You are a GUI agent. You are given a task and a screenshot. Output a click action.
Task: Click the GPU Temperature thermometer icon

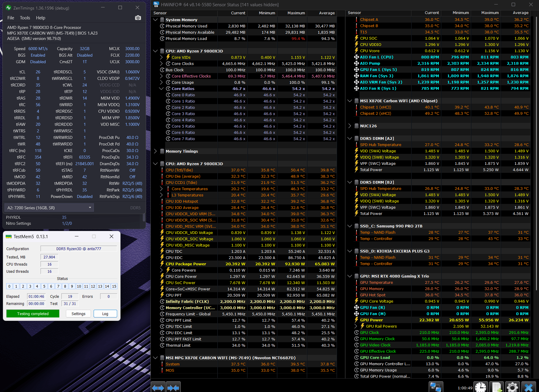[x=356, y=282]
